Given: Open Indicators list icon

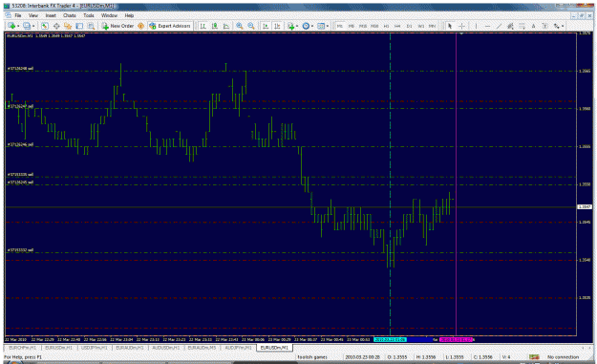Looking at the screenshot, I should tap(291, 26).
